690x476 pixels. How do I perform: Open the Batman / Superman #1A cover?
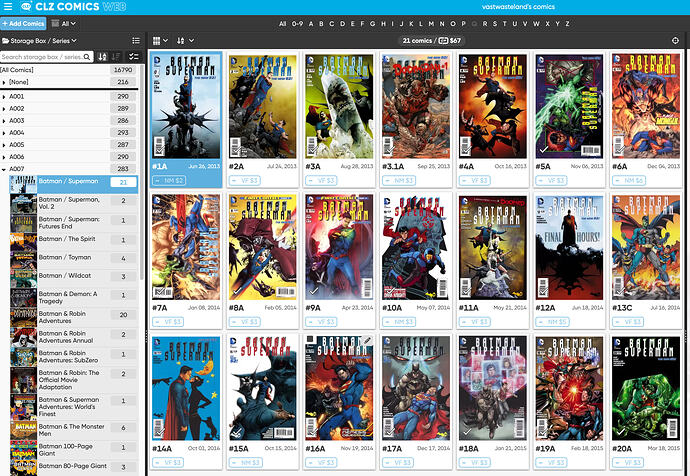coord(186,106)
